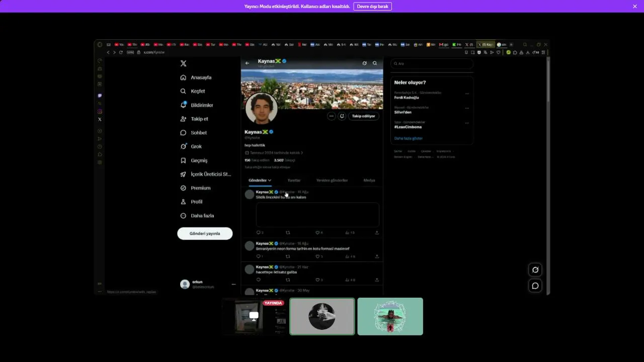This screenshot has height=362, width=644.
Task: Open Geçmiş bookmark icon
Action: coord(183,160)
